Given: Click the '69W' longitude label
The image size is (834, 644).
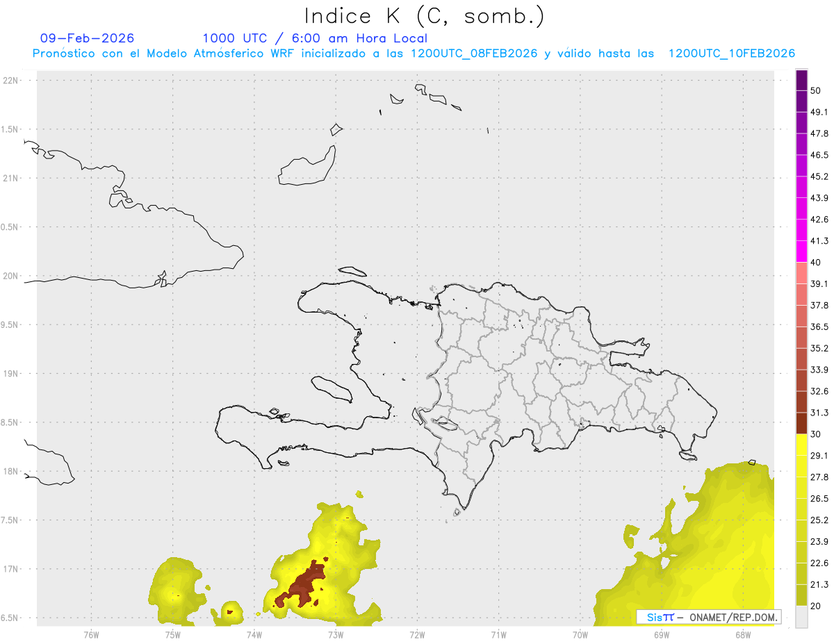Looking at the screenshot, I should tap(662, 634).
